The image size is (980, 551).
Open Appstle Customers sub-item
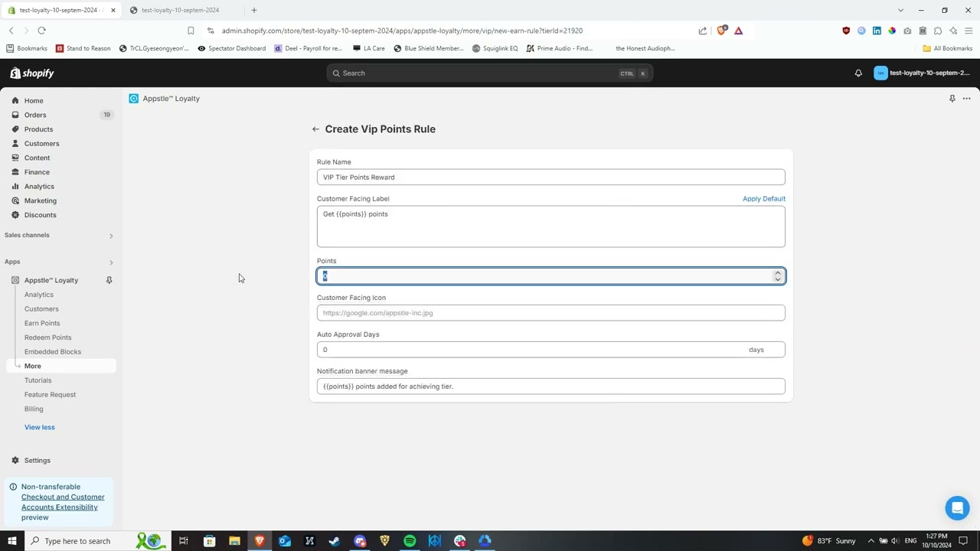click(41, 309)
